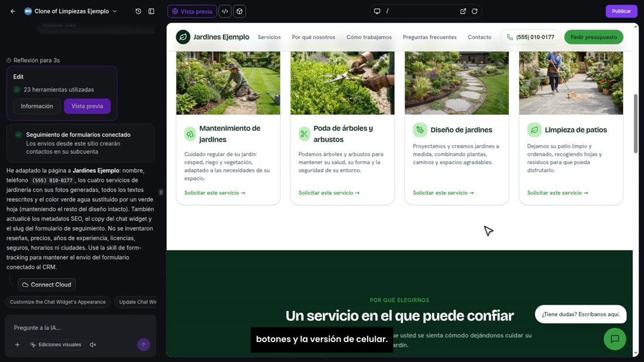Click the leaf icon beside Limpieza de patios
The height and width of the screenshot is (362, 644).
coord(535,130)
